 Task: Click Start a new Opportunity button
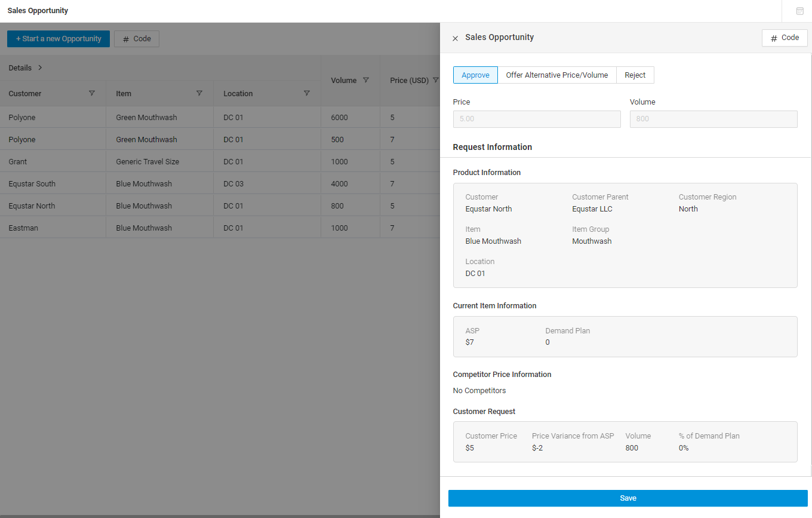59,39
